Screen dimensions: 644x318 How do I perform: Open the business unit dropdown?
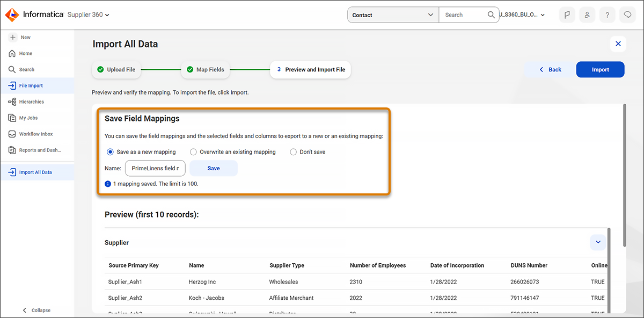point(523,15)
